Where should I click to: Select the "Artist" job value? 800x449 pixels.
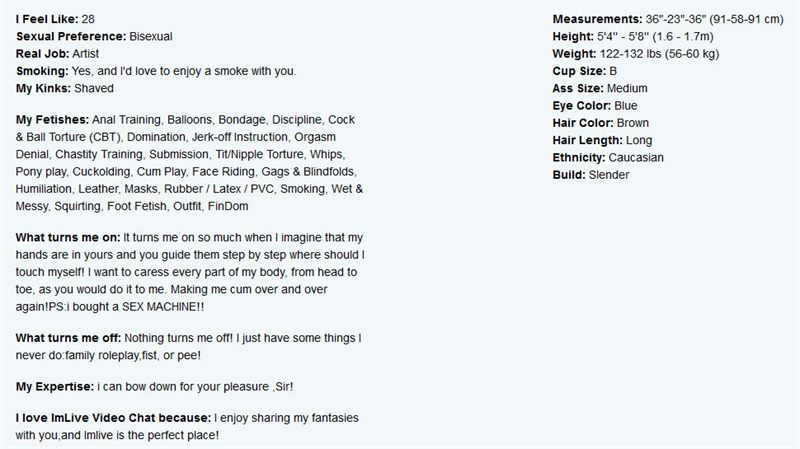pos(86,54)
